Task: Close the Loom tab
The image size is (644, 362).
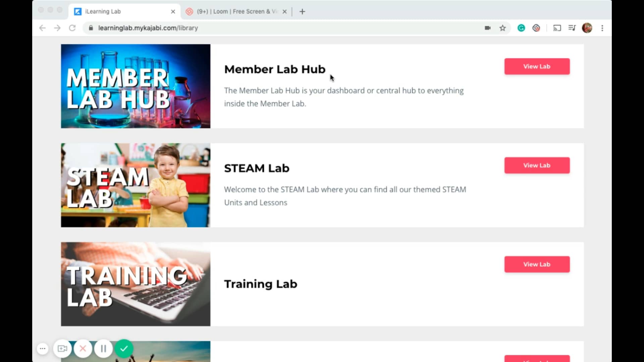Action: pos(284,12)
